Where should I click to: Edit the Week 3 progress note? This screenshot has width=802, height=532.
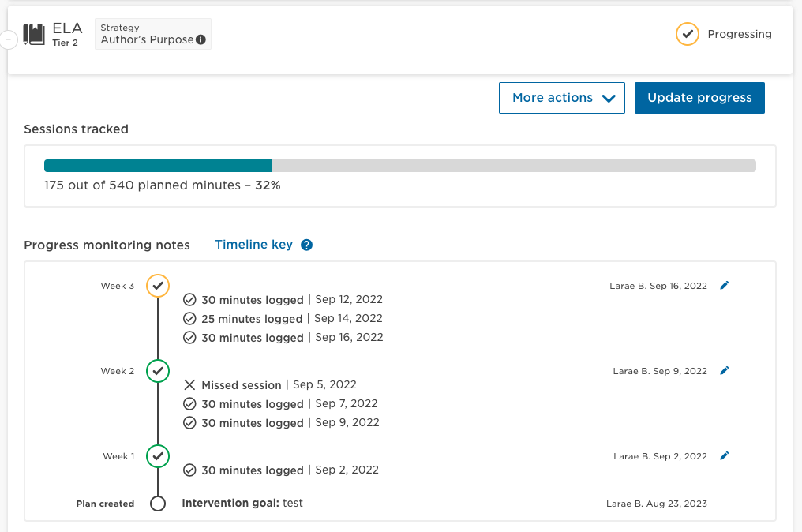[725, 286]
